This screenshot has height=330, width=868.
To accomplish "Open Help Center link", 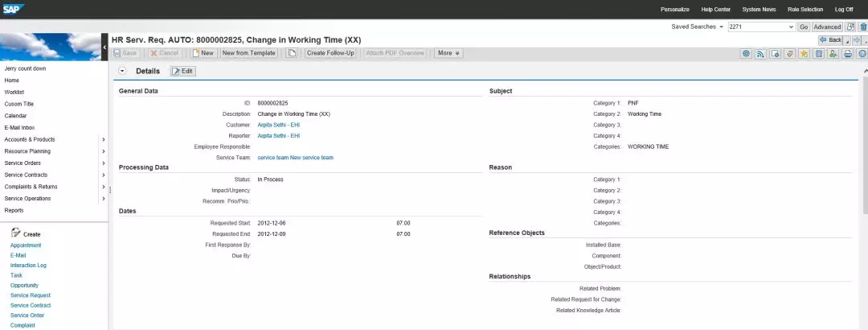I will [716, 10].
